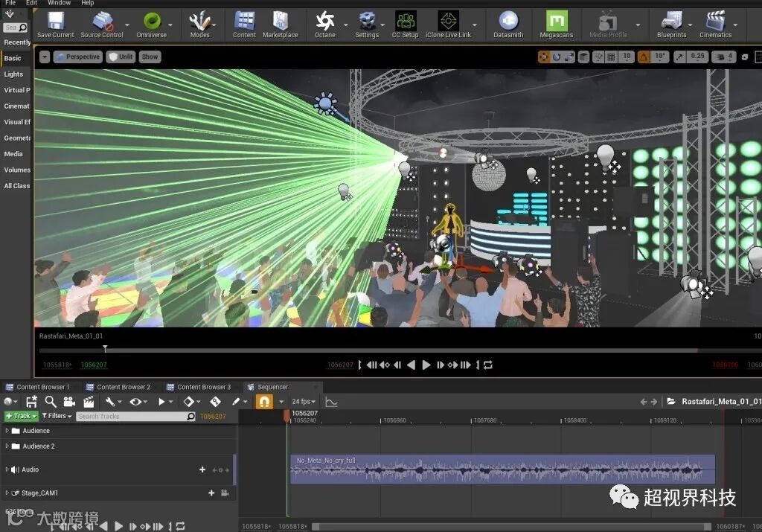The image size is (762, 532).
Task: Open the Datasmith importer
Action: click(508, 25)
